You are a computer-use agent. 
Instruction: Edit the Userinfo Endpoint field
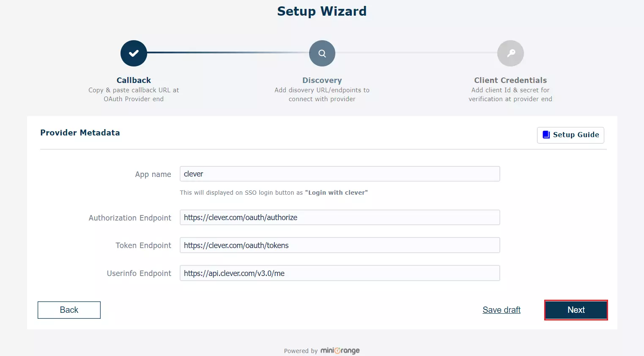pos(340,273)
